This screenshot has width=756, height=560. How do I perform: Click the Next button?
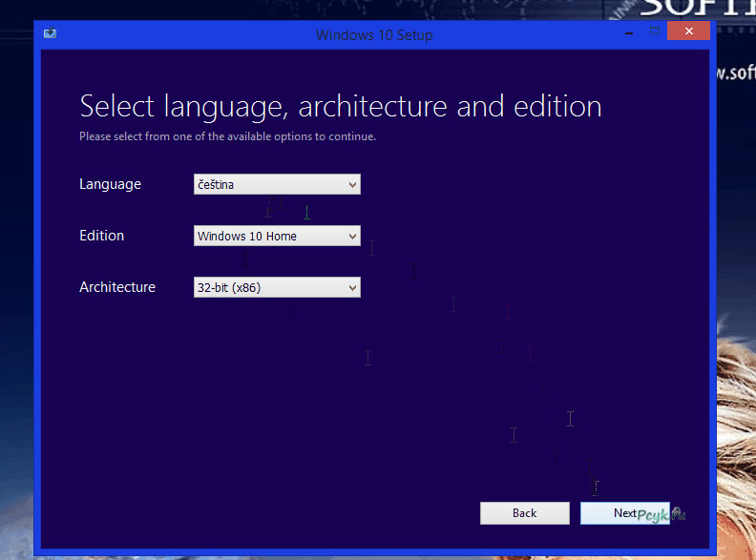pos(625,513)
